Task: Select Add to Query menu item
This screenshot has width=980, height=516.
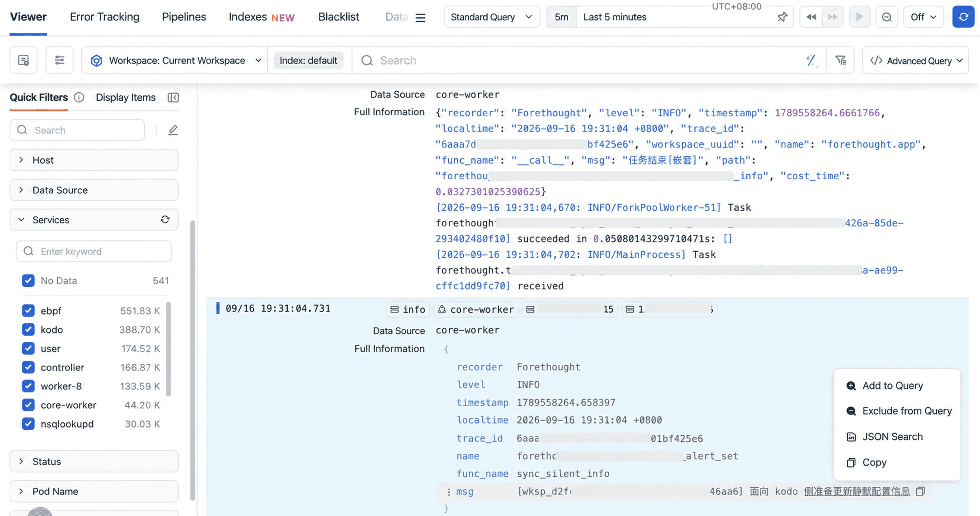Action: 897,386
